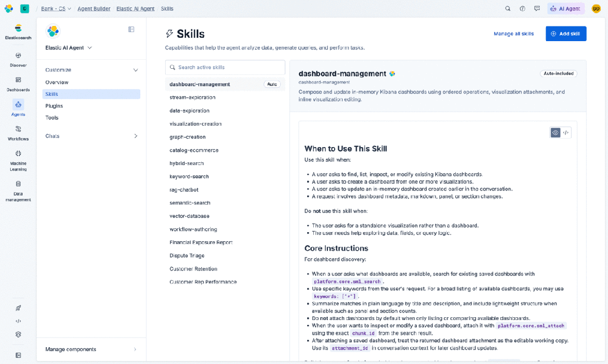
Task: Click the Auto-included badge
Action: tap(558, 74)
